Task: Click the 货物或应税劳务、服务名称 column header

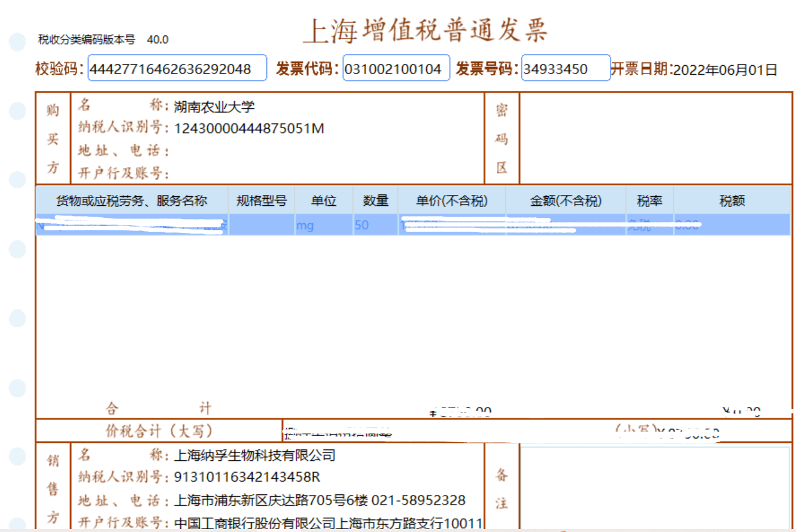Action: [132, 201]
